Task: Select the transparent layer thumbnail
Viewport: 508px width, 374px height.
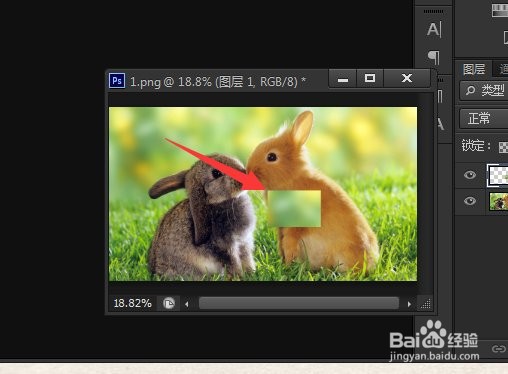Action: (x=498, y=175)
